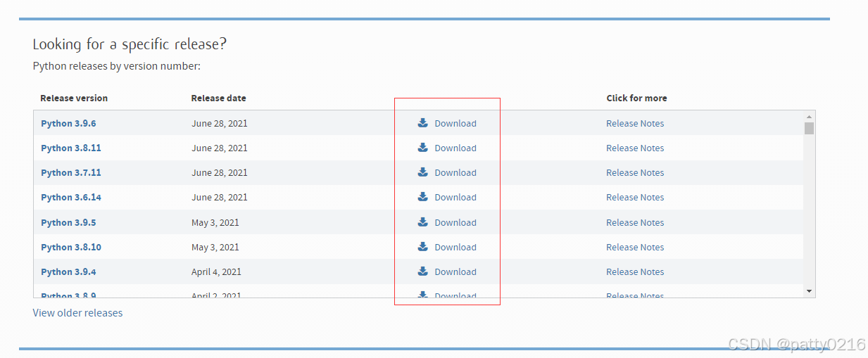Open the Python 3.8.11 release page
The image size is (868, 358).
pos(71,148)
